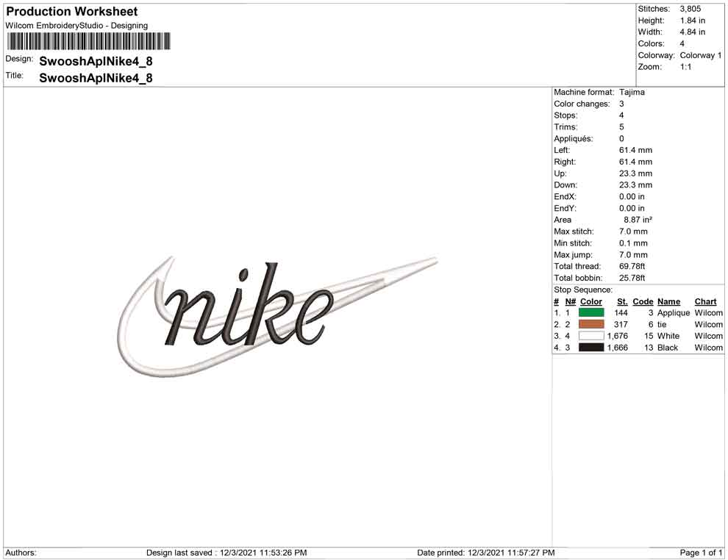Click the Applique name in row 1
728x560 pixels.
pos(674,313)
